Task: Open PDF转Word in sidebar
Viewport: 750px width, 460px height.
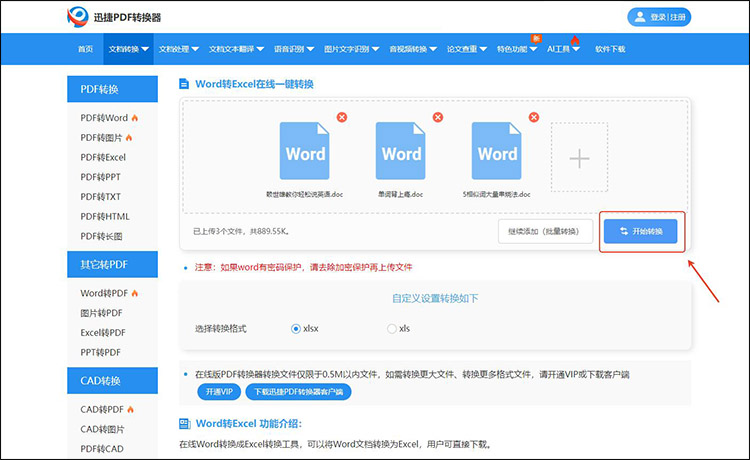Action: tap(104, 118)
